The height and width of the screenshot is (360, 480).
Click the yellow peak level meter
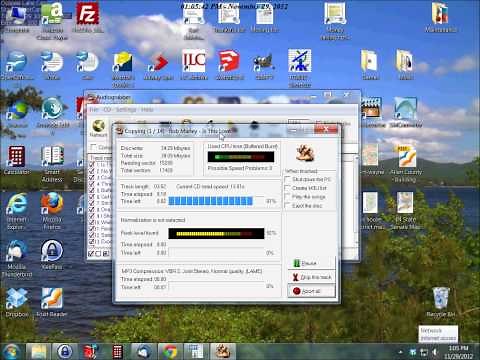(x=216, y=233)
